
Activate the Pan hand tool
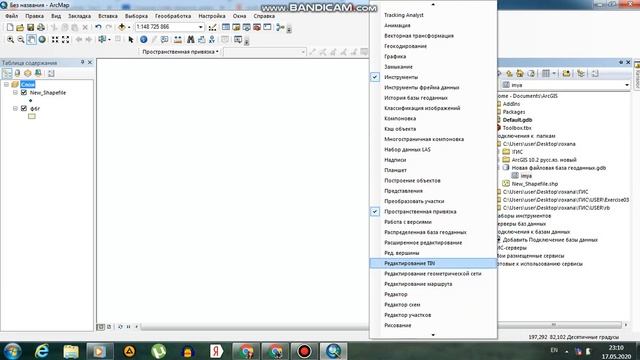[31, 40]
